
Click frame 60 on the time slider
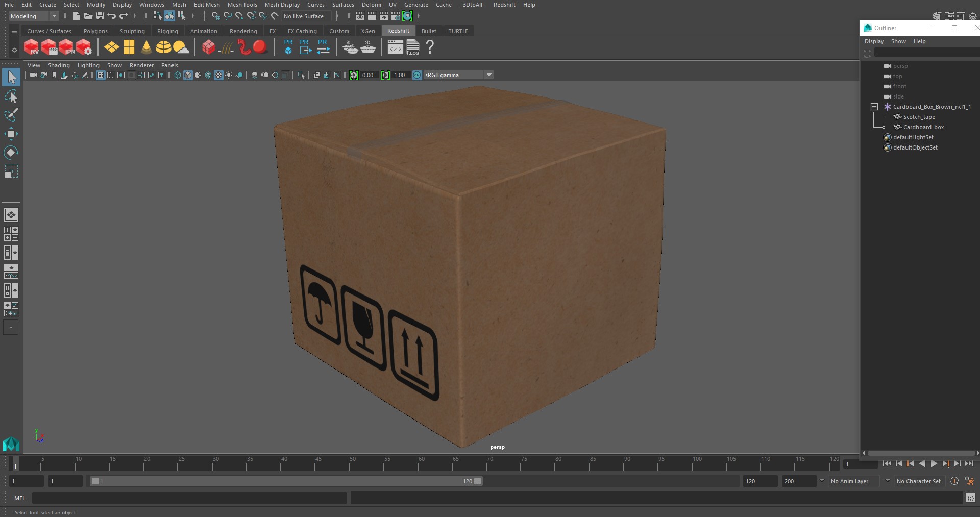(x=421, y=463)
